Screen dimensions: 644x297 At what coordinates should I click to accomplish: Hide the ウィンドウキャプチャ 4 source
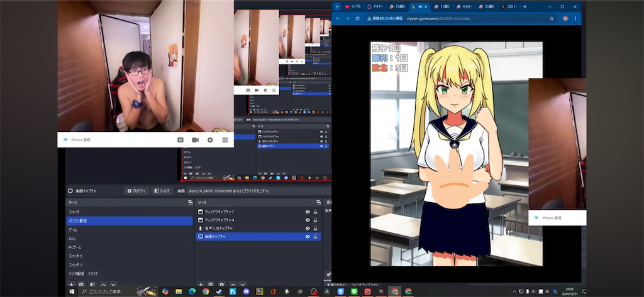tap(307, 220)
